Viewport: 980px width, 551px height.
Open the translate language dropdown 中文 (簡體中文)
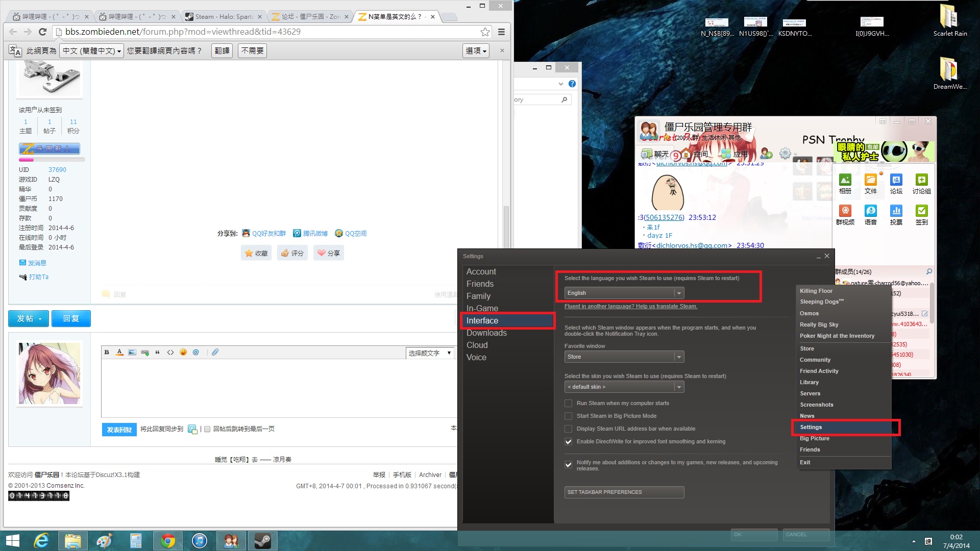coord(91,51)
